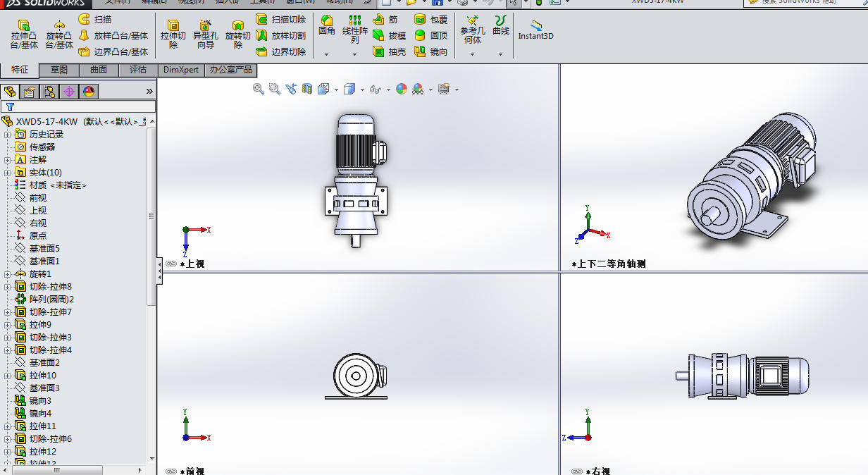Click 材质 <未指定> in the feature tree
The image size is (868, 475).
click(x=46, y=185)
